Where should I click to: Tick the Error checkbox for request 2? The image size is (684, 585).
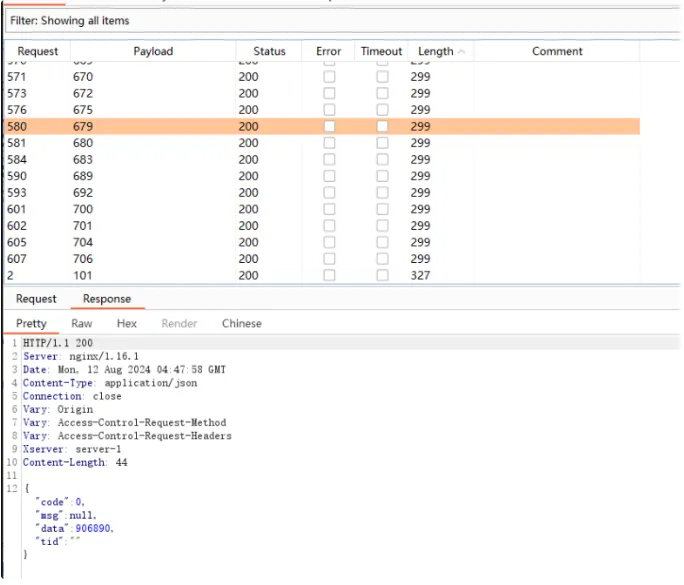point(329,275)
